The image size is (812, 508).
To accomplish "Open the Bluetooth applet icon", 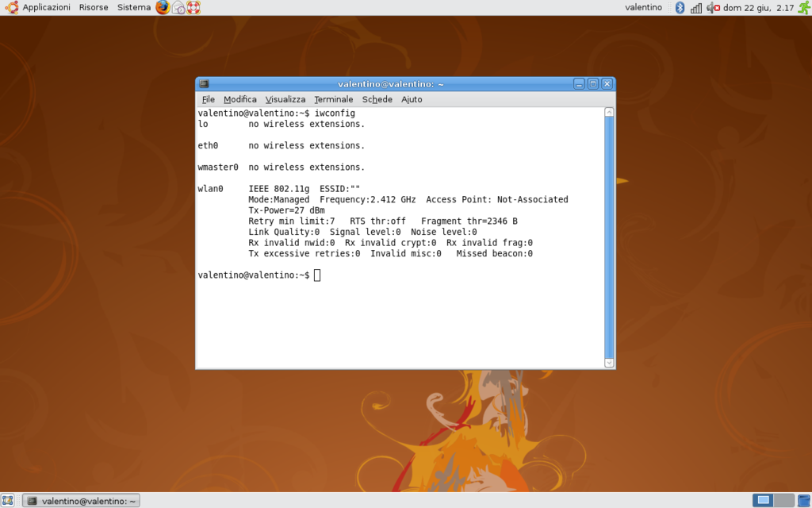I will coord(680,7).
